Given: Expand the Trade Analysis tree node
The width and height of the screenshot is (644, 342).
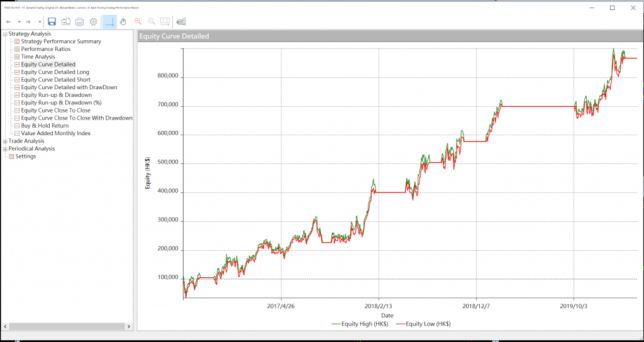Looking at the screenshot, I should (5, 141).
